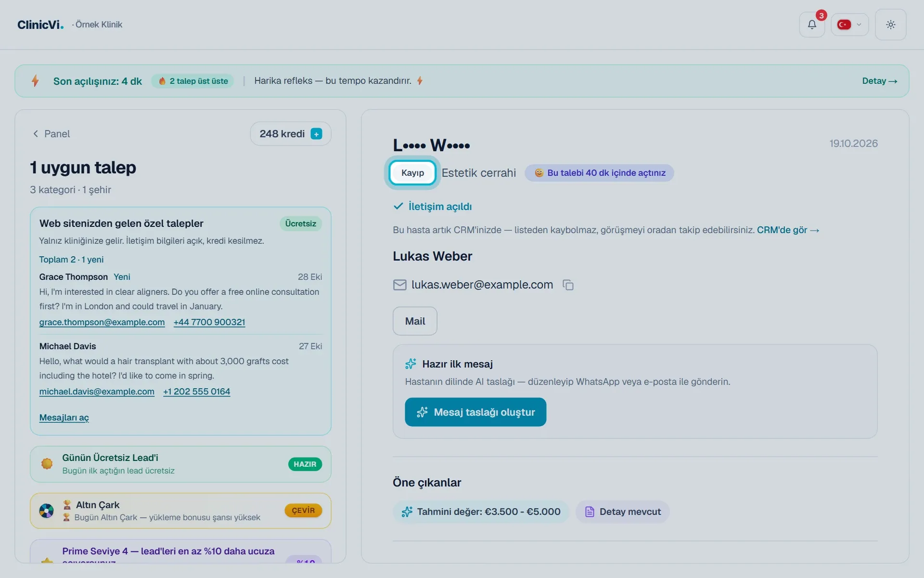Open the CRM'de gör link
Image resolution: width=924 pixels, height=578 pixels.
tap(788, 230)
